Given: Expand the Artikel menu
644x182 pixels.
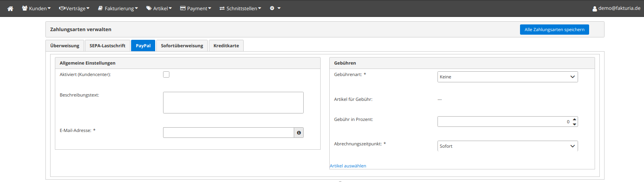Looking at the screenshot, I should pyautogui.click(x=159, y=8).
